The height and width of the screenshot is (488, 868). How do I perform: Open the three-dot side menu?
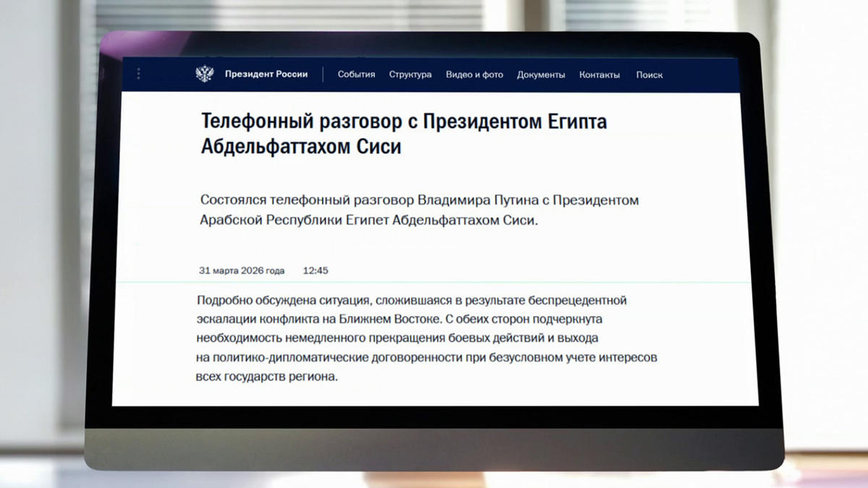(x=138, y=73)
